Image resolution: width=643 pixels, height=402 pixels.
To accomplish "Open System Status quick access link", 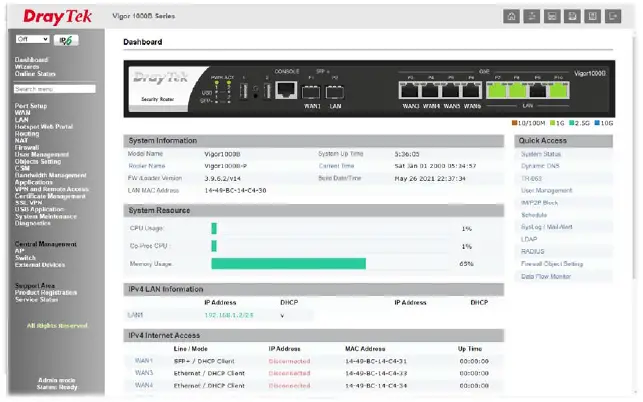I will [540, 154].
